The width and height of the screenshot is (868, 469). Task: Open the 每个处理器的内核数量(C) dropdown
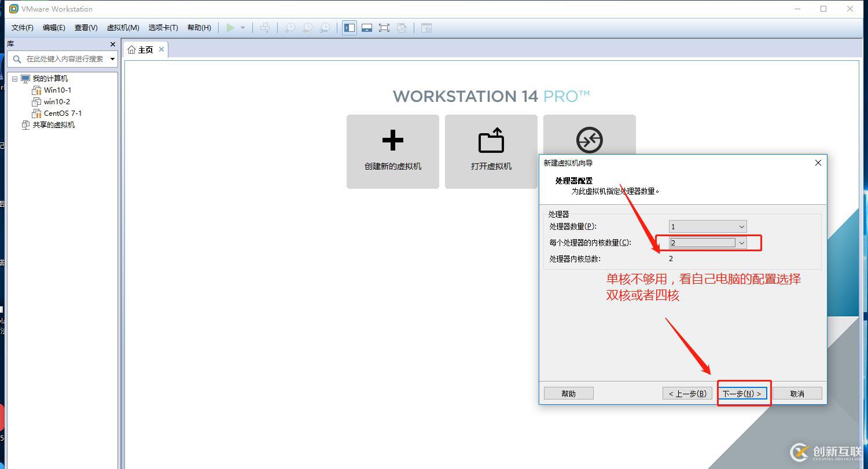(708, 243)
